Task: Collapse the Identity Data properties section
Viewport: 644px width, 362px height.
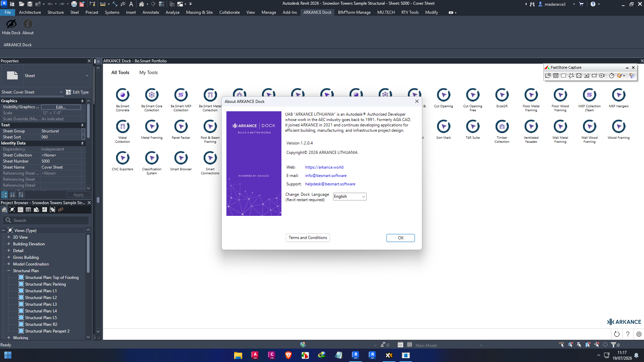Action: click(x=82, y=143)
